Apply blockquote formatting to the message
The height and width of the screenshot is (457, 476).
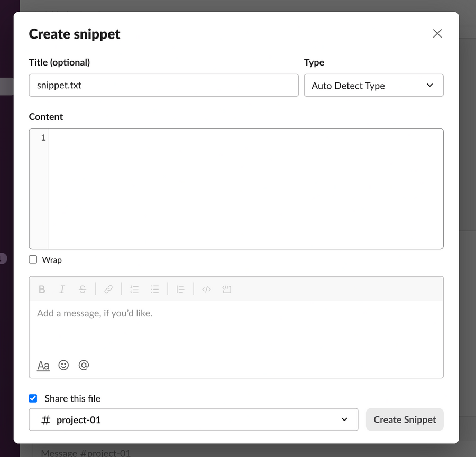click(180, 289)
